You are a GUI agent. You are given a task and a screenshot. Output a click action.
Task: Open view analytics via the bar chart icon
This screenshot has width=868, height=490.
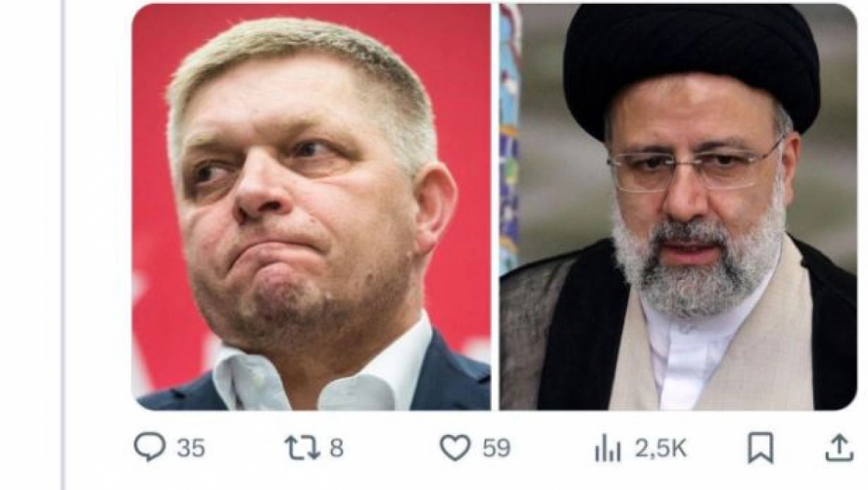608,448
